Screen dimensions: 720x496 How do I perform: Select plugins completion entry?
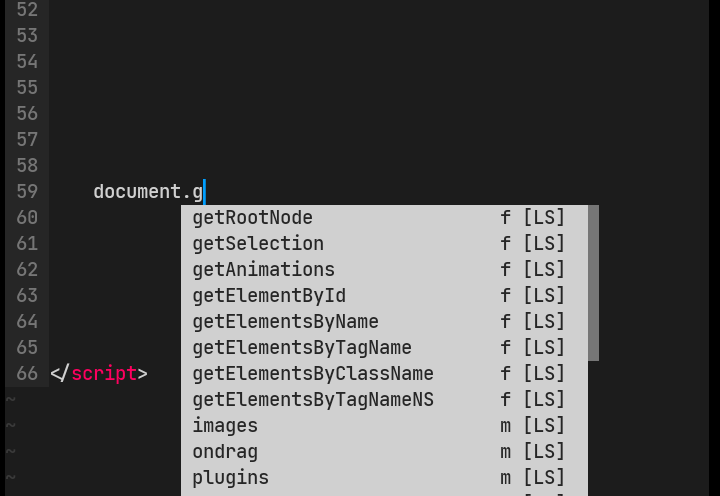(384, 478)
